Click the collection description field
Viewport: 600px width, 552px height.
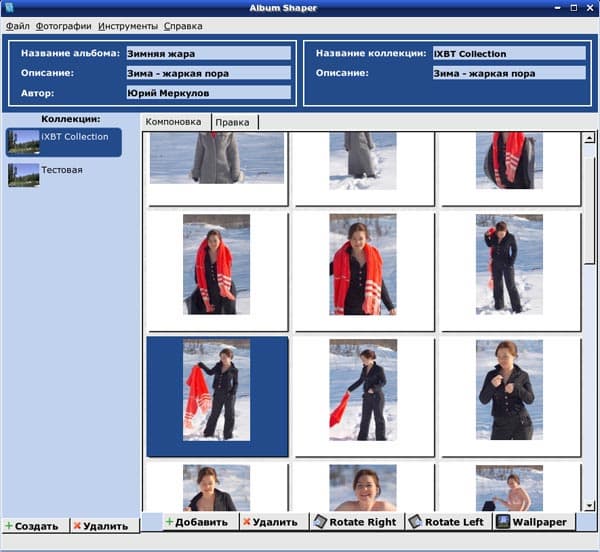point(509,73)
